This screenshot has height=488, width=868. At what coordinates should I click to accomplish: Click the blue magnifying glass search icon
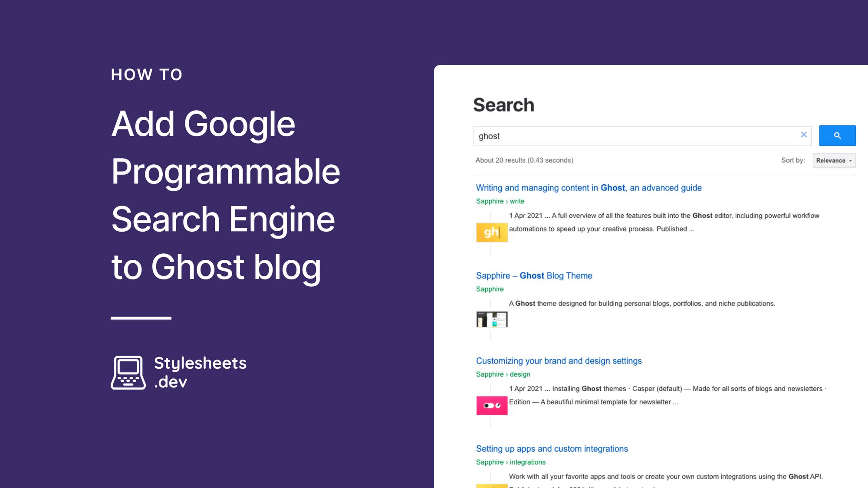(837, 135)
